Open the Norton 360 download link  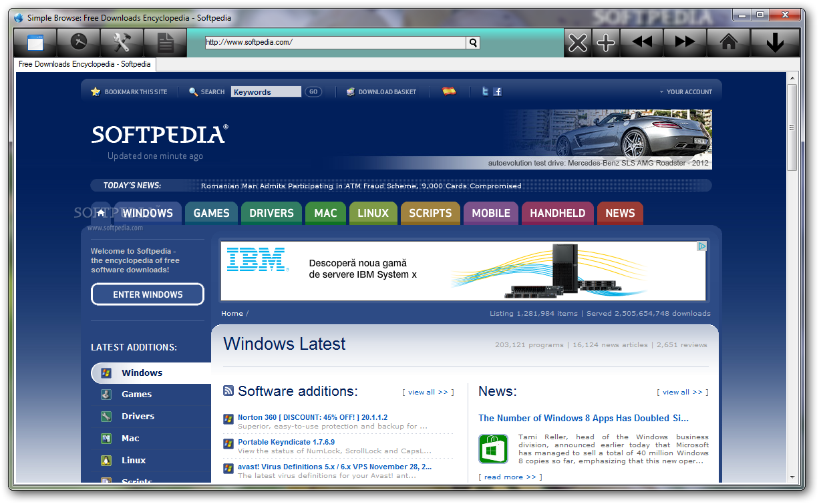point(313,418)
